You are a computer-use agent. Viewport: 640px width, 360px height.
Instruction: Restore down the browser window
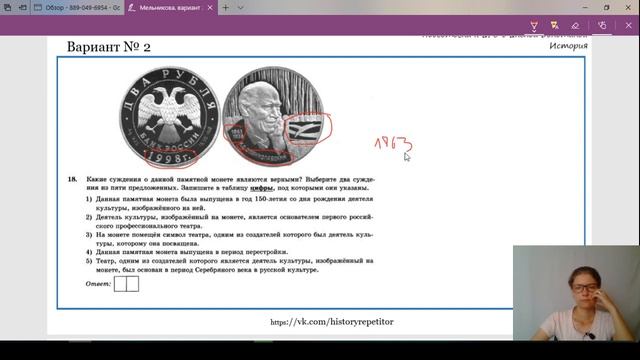coord(607,7)
